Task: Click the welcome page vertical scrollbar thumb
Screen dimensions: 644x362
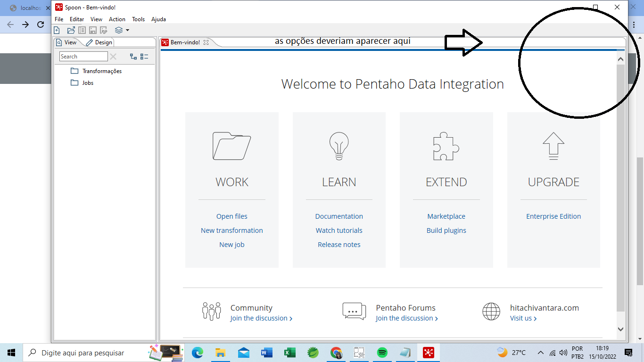Action: (x=620, y=188)
